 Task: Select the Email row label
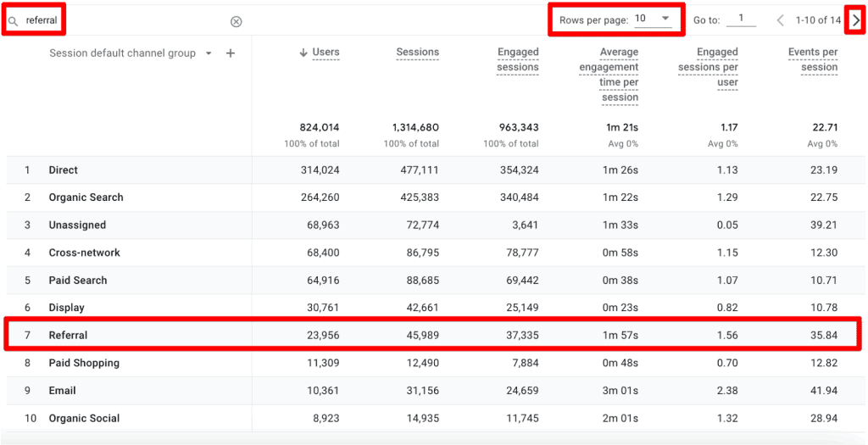click(x=62, y=390)
